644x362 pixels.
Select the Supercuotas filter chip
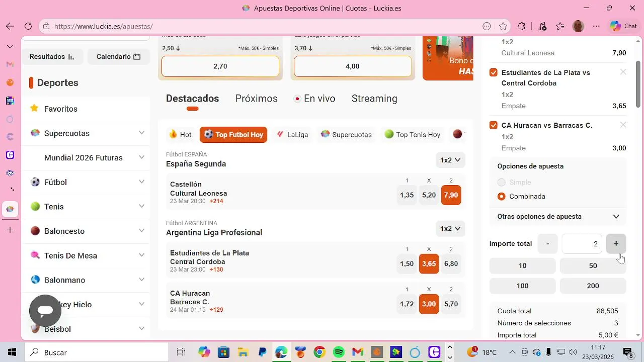pos(346,135)
